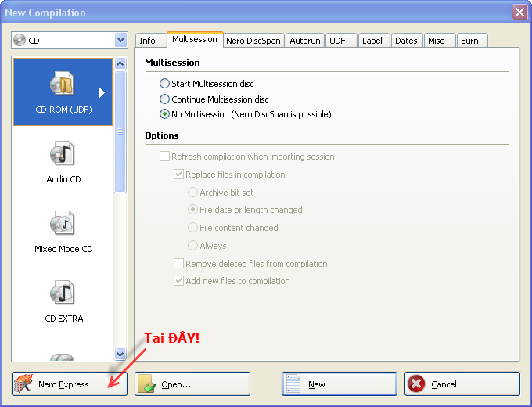
Task: Toggle Add new files to compilation
Action: [232, 281]
